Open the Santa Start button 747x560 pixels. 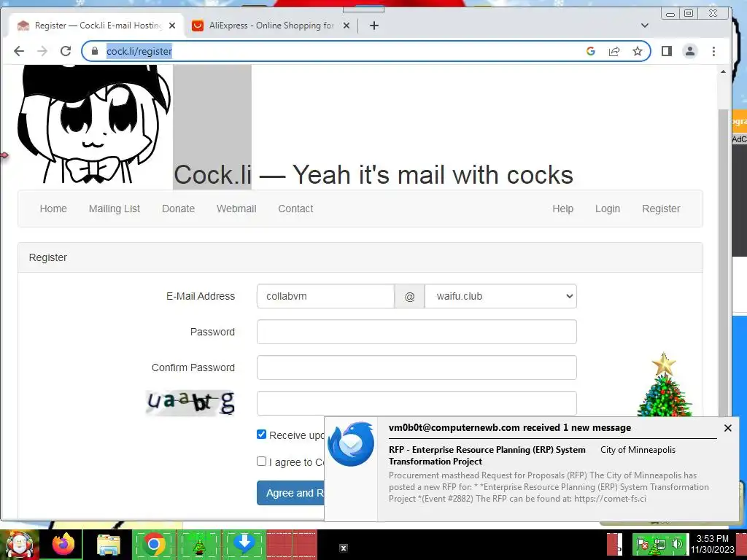(20, 545)
